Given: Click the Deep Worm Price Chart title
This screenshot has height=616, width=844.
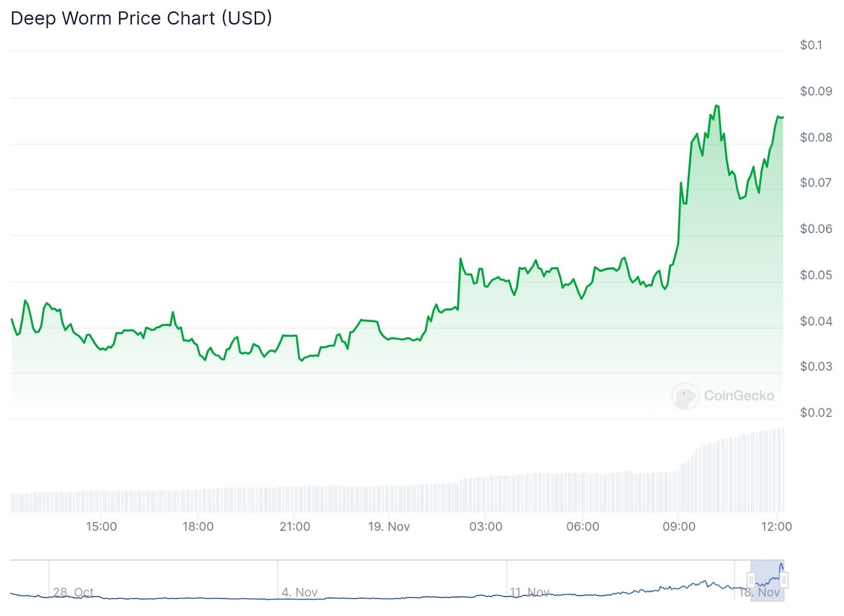Looking at the screenshot, I should pyautogui.click(x=141, y=18).
